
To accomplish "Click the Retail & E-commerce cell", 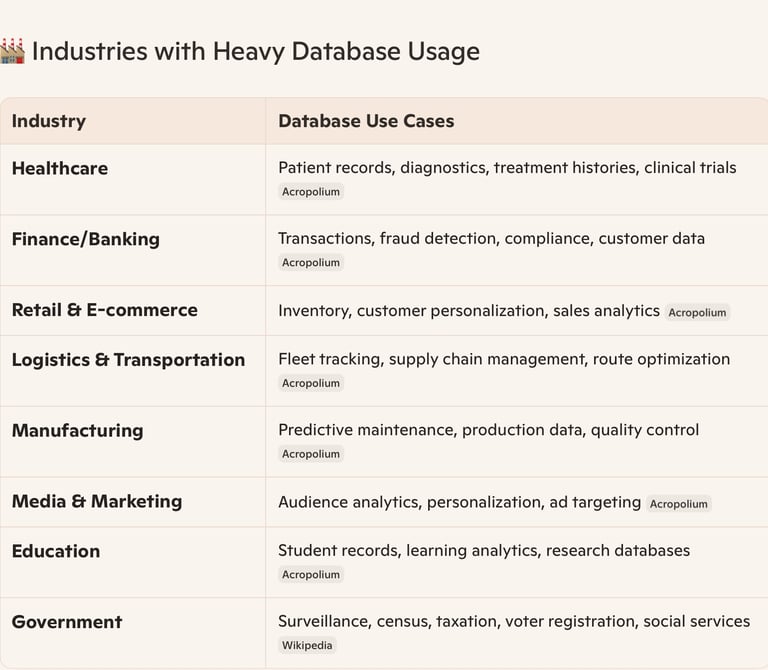I will [105, 310].
